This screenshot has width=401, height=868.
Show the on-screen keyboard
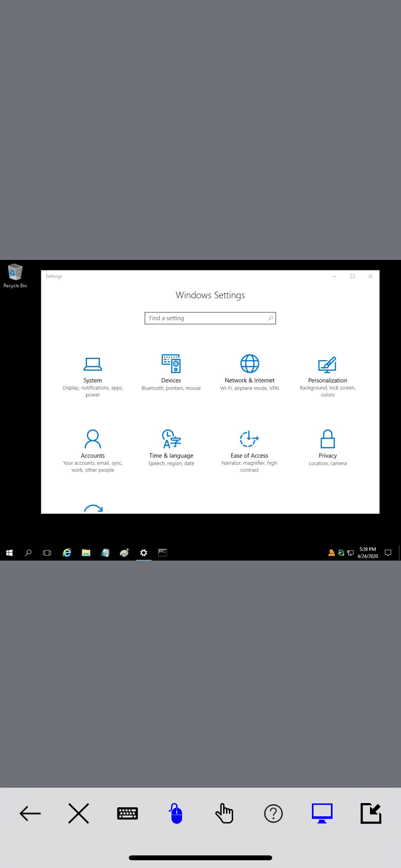[128, 813]
